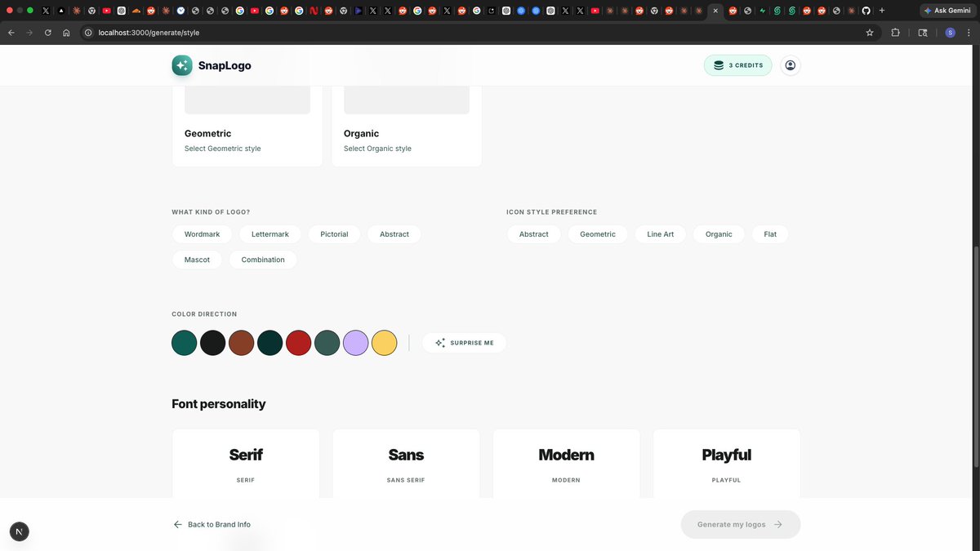Click the Next.js dev tools N badge
The height and width of the screenshot is (551, 980).
pyautogui.click(x=19, y=531)
